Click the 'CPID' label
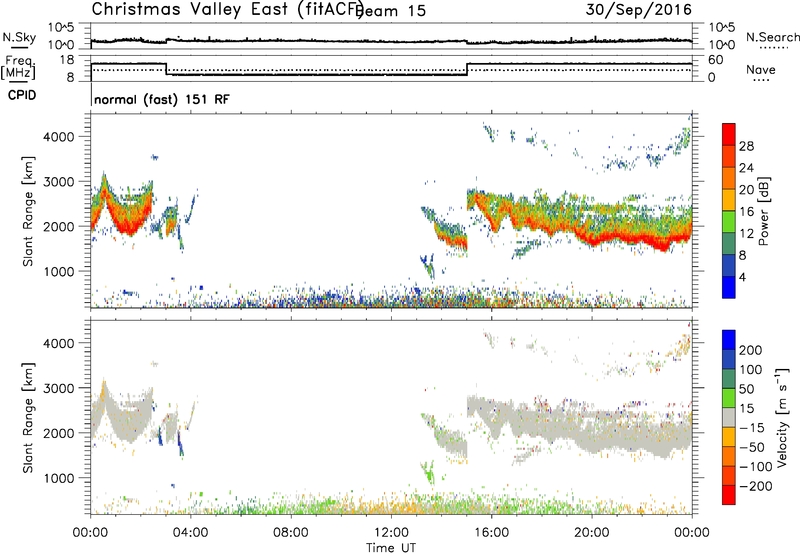Screen dimensions: 800x554 point(22,95)
